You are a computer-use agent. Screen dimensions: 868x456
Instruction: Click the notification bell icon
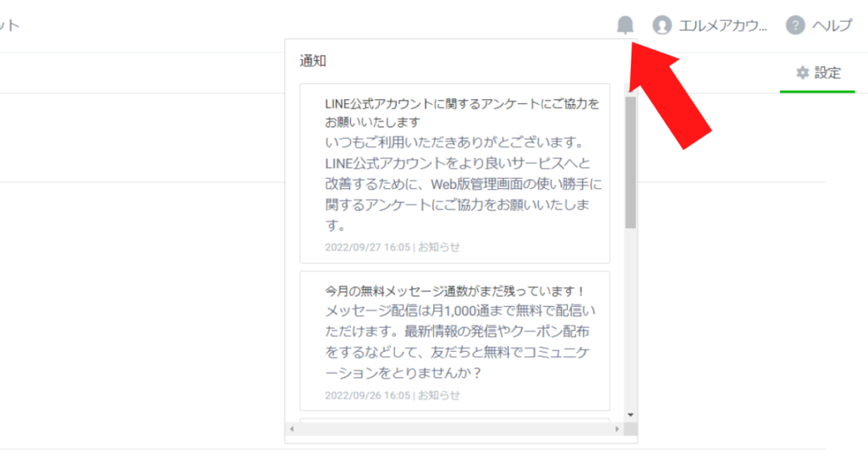click(625, 25)
